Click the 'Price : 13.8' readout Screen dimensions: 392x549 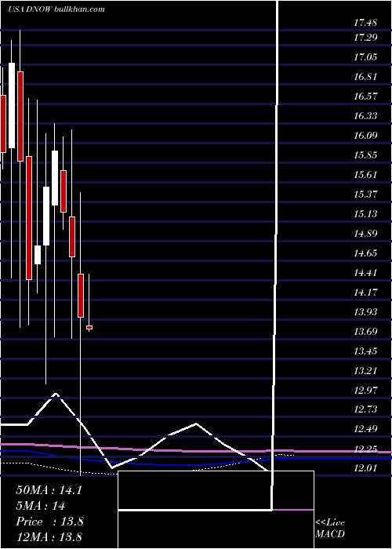[49, 522]
